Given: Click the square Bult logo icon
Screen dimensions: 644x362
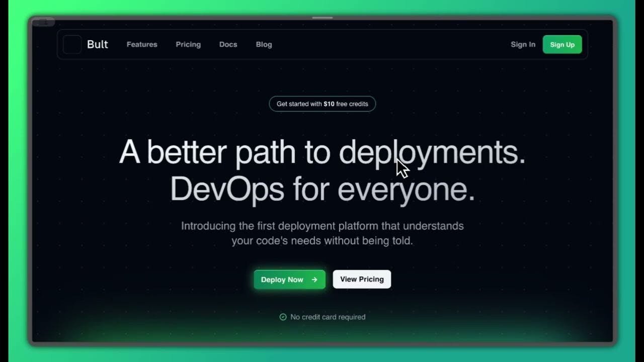Looking at the screenshot, I should click(72, 44).
